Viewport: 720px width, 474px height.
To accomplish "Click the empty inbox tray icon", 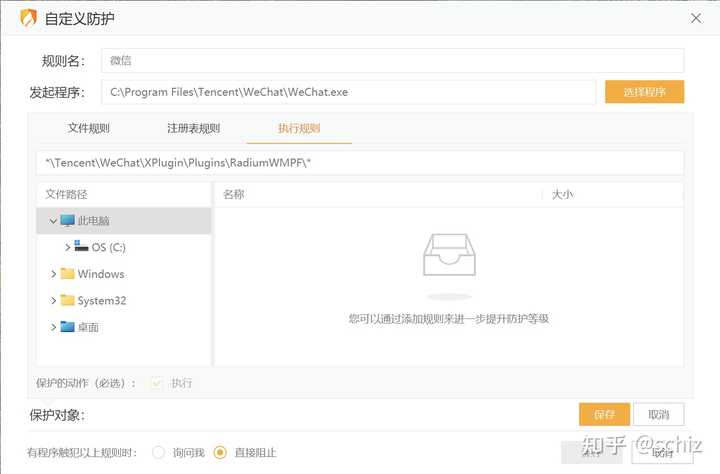I will point(449,255).
